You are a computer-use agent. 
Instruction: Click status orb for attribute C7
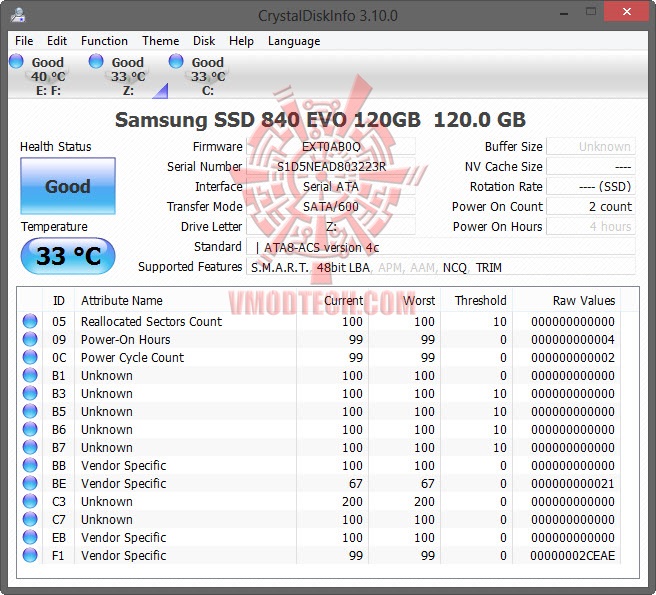pyautogui.click(x=30, y=519)
